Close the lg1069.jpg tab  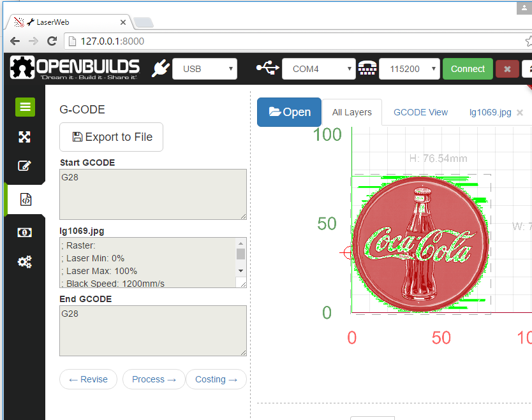[520, 113]
